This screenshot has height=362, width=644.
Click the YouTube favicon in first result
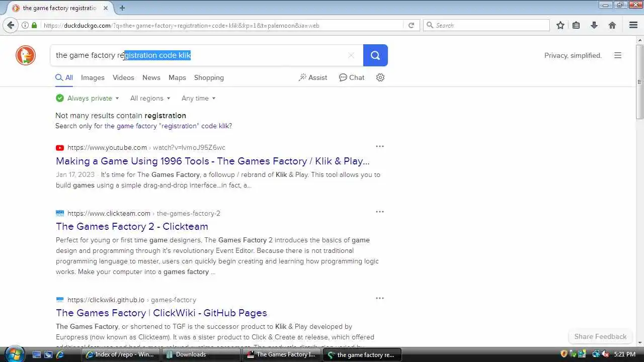point(60,148)
